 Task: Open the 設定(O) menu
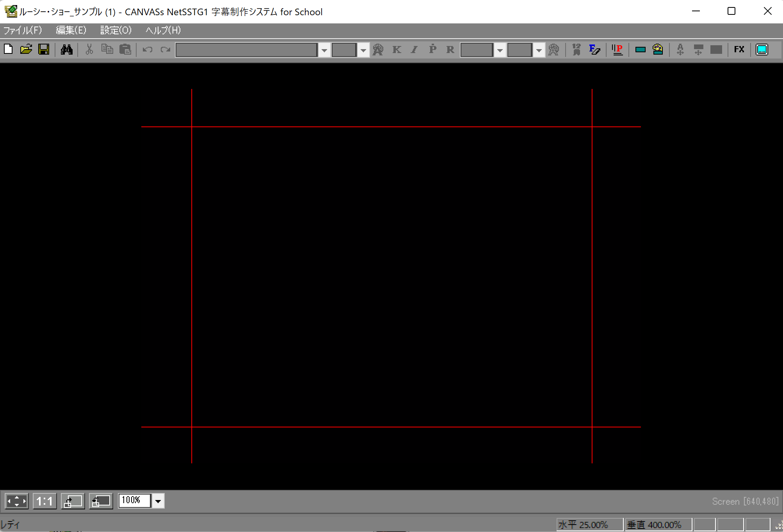pos(116,30)
